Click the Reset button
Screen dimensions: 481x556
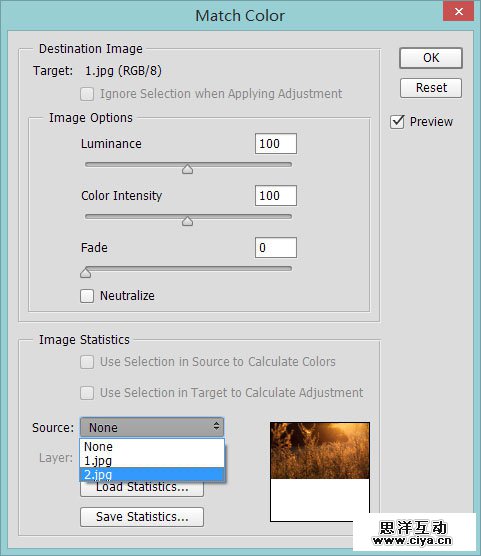tap(431, 88)
